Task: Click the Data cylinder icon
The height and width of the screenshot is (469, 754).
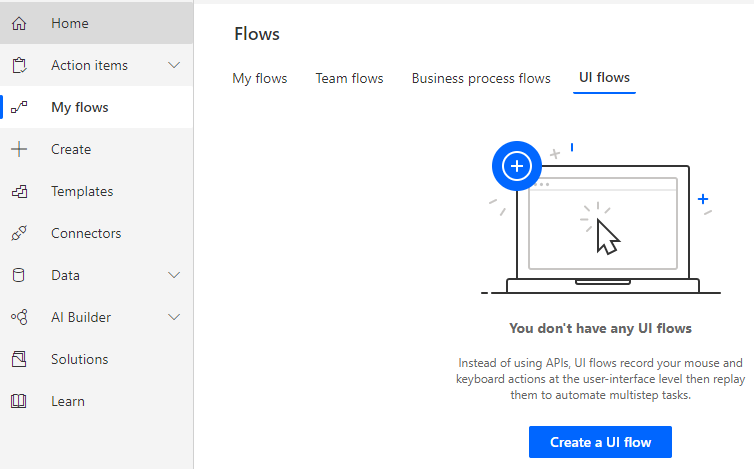Action: (19, 275)
